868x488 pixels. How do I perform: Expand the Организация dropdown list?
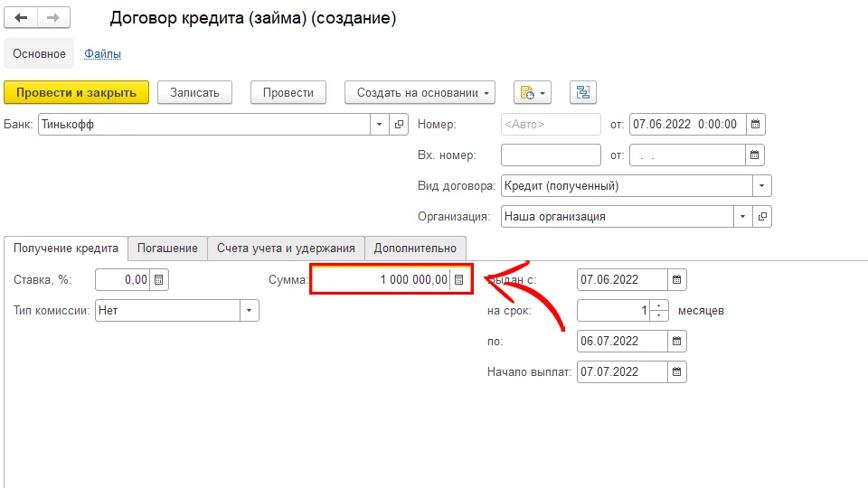(743, 217)
